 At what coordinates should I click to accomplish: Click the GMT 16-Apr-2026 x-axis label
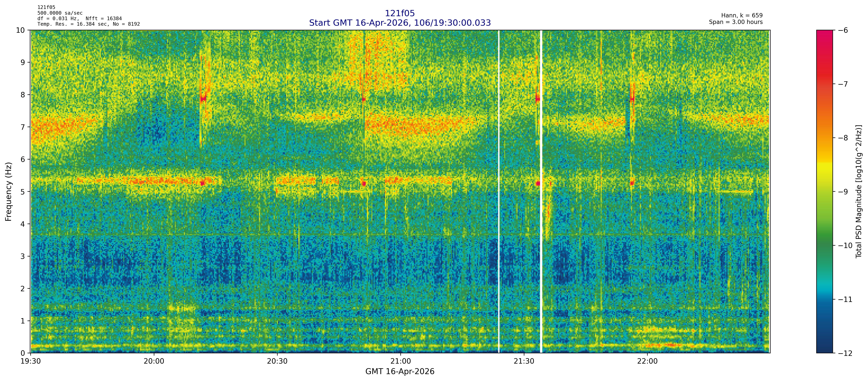400,372
